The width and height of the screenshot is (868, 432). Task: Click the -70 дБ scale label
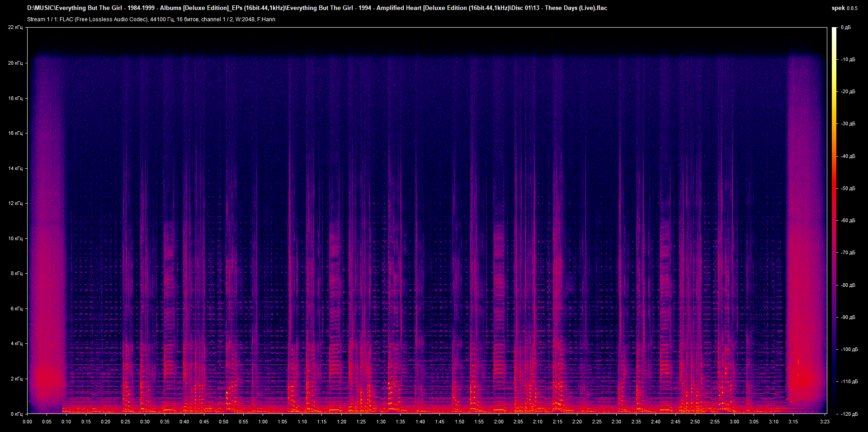(x=848, y=252)
